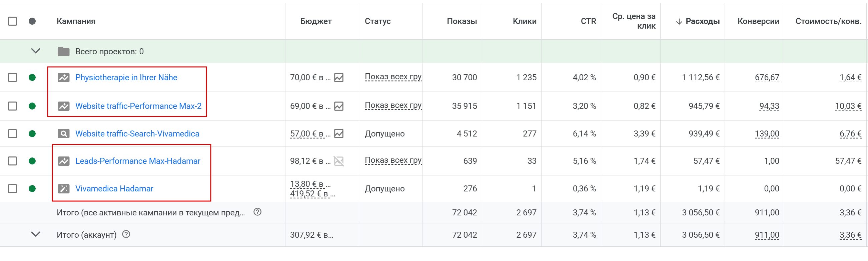The width and height of the screenshot is (868, 261).
Task: Click the 57,00 € budget value to edit
Action: tap(307, 134)
